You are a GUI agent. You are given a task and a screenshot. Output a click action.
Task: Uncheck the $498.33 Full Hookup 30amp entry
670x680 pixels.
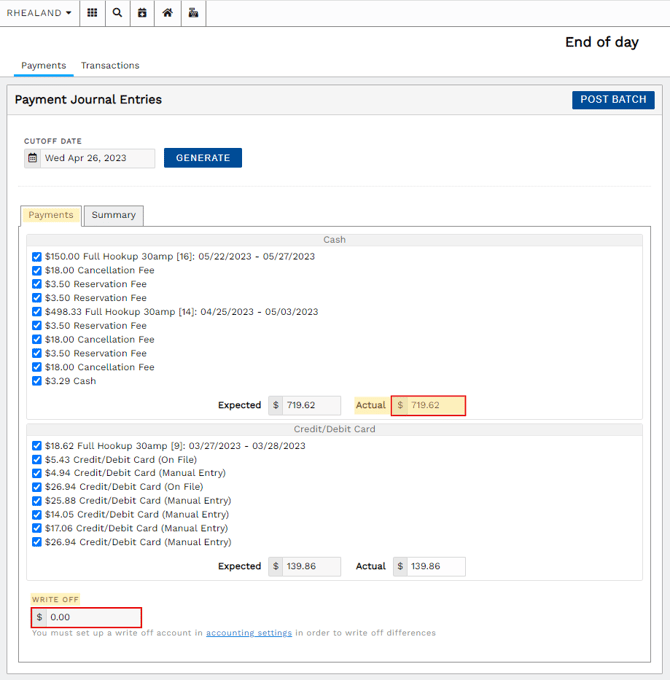click(x=37, y=312)
